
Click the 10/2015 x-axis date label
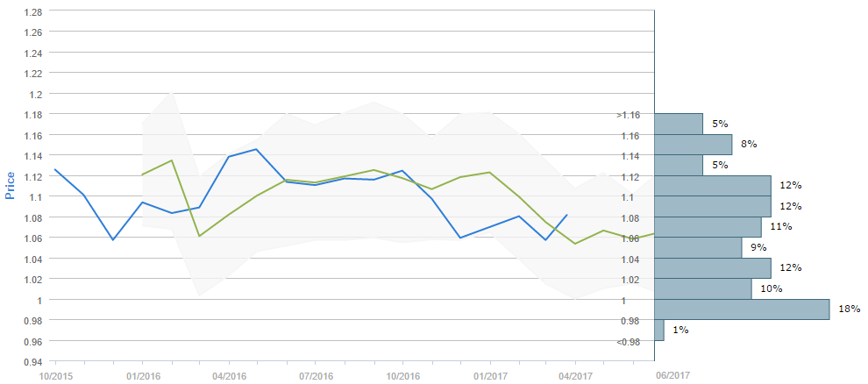[x=54, y=375]
